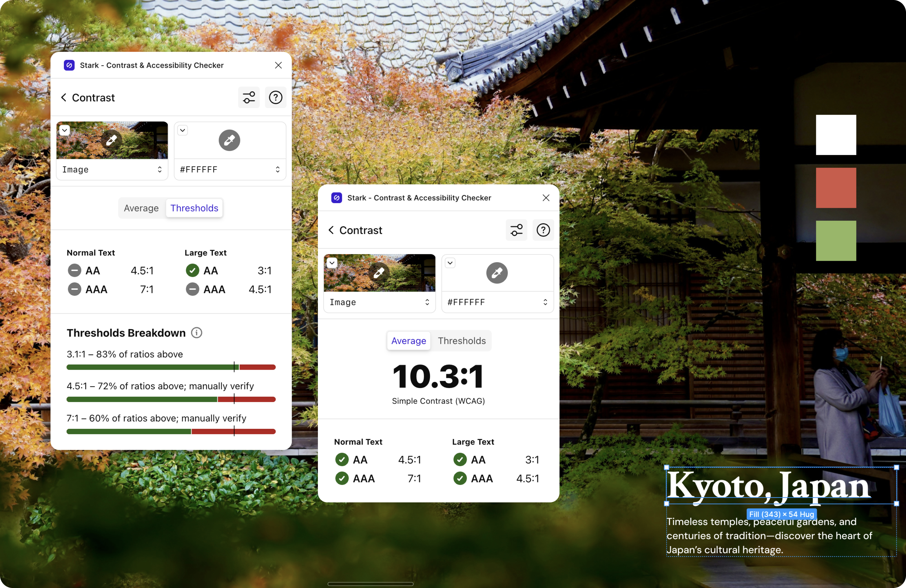The width and height of the screenshot is (906, 588).
Task: Open help icon in Average panel
Action: (x=543, y=230)
